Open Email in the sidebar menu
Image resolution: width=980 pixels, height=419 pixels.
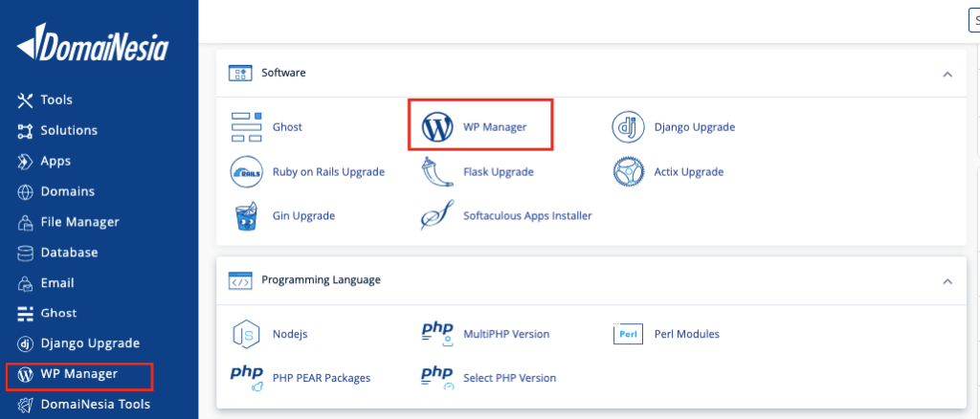(x=57, y=283)
